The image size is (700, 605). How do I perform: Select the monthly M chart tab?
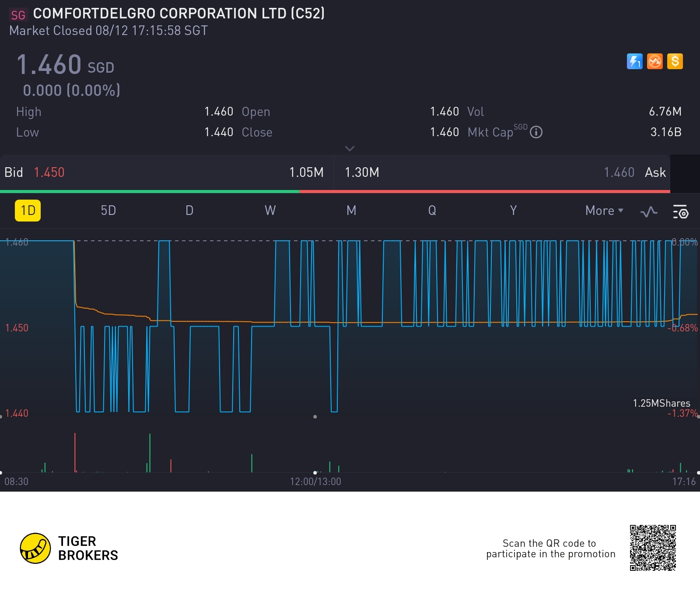(351, 211)
